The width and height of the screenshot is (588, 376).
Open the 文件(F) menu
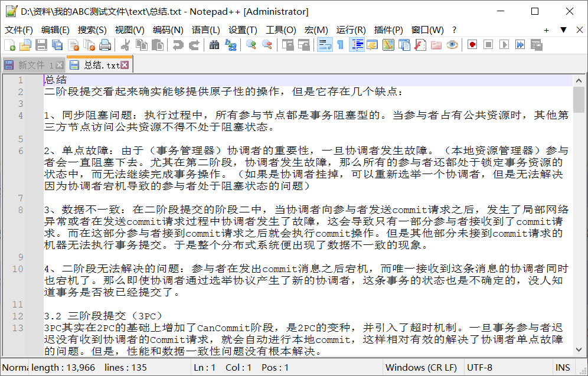tap(18, 30)
